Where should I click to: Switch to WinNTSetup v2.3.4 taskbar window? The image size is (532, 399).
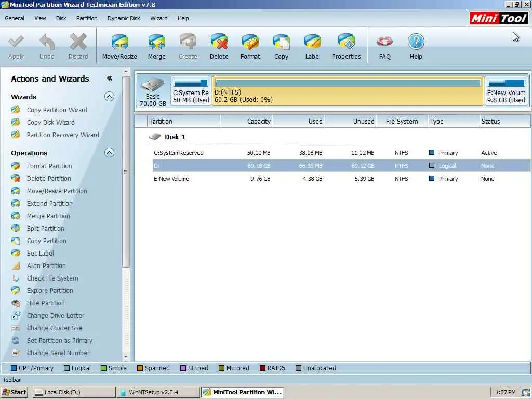click(158, 392)
